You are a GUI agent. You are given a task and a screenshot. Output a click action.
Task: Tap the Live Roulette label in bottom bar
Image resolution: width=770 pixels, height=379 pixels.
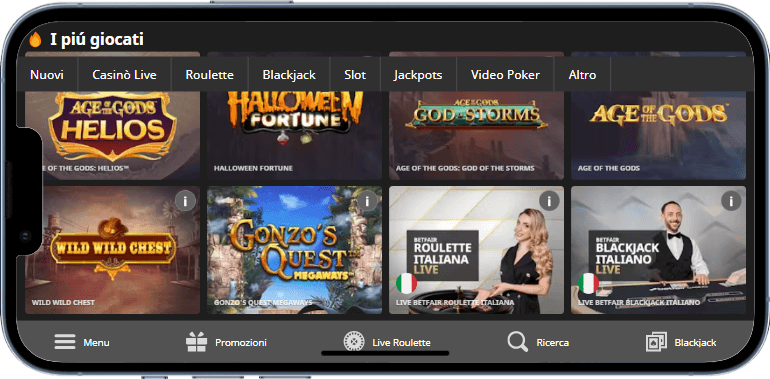[x=401, y=343]
